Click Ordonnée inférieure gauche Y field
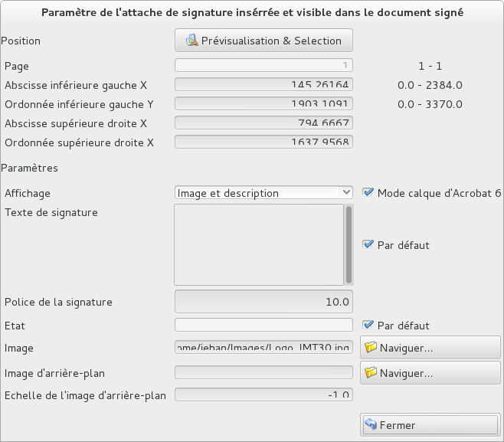The width and height of the screenshot is (504, 442). tap(263, 103)
